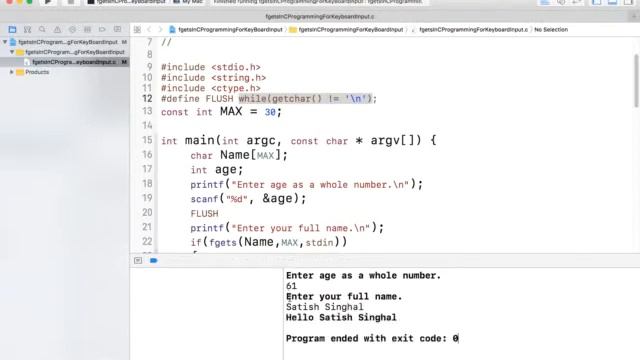Open the Breakpoint navigator icon
This screenshot has width=640, height=360.
coord(102,29)
